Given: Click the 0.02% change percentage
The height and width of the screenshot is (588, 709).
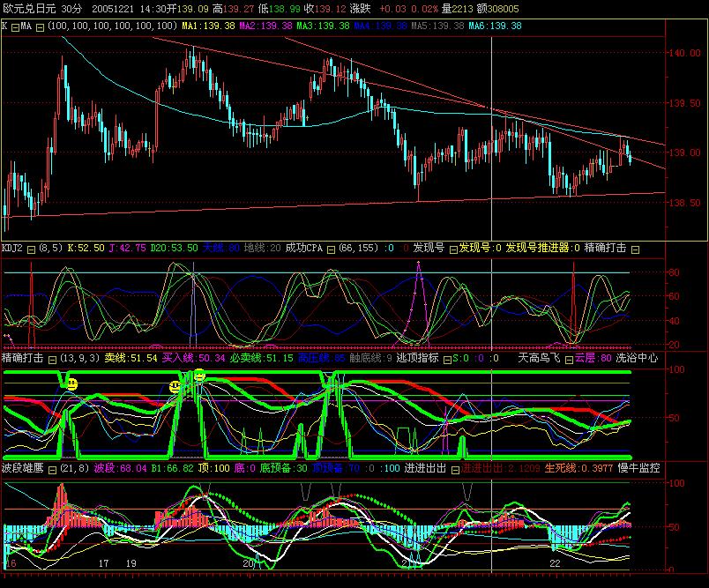Looking at the screenshot, I should [424, 9].
